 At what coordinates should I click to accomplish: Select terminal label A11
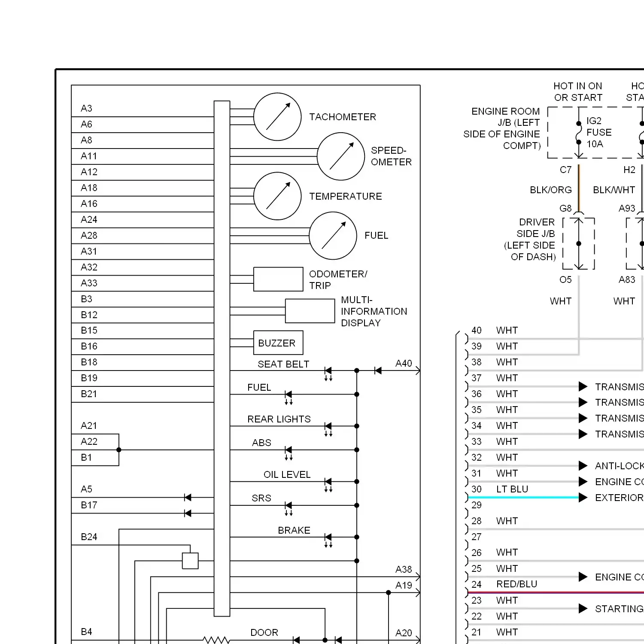[x=89, y=156]
